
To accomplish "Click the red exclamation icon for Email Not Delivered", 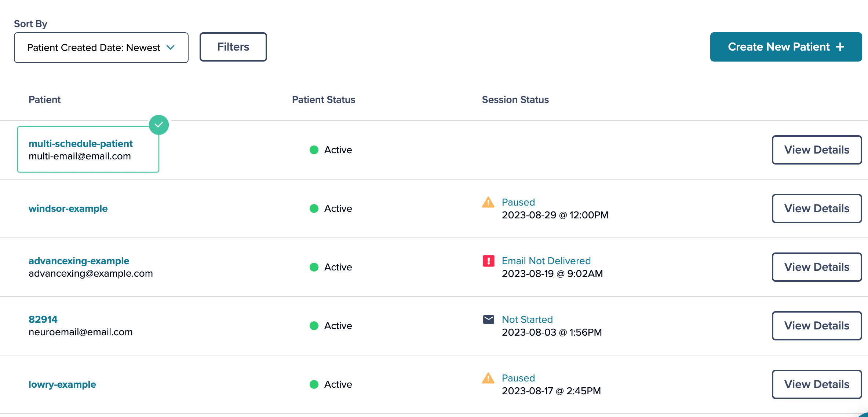I will click(x=488, y=261).
